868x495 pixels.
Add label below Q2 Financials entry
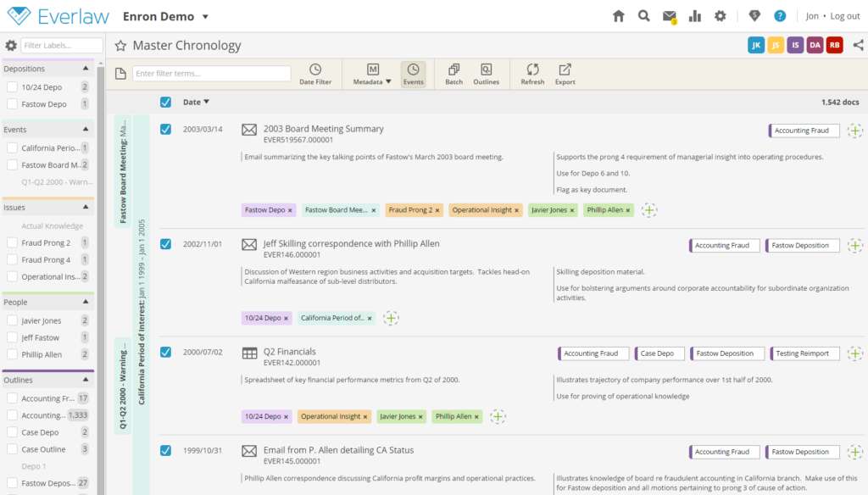498,416
